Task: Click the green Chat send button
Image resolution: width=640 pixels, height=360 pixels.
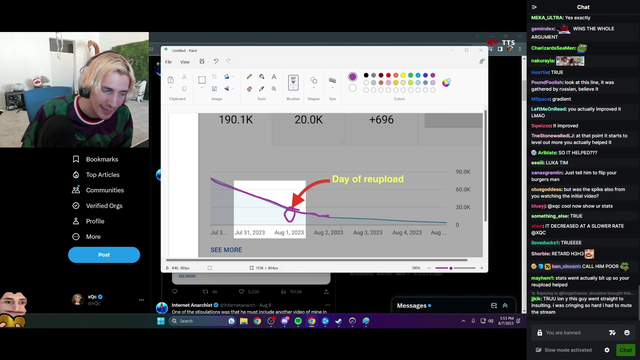Action: click(x=626, y=350)
